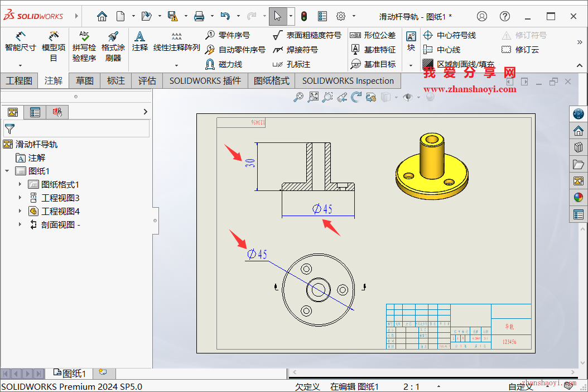Viewport: 588px width, 392px height.
Task: Open the PropertyManager tab
Action: [35, 112]
